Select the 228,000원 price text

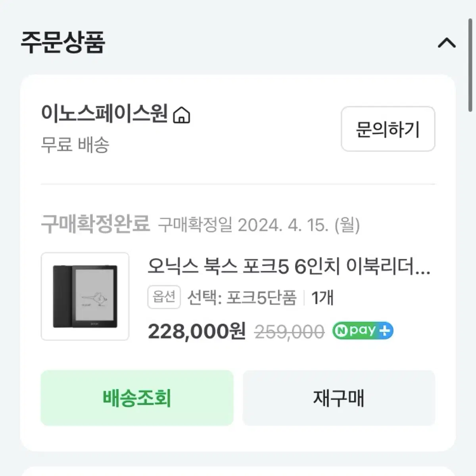[x=197, y=331]
